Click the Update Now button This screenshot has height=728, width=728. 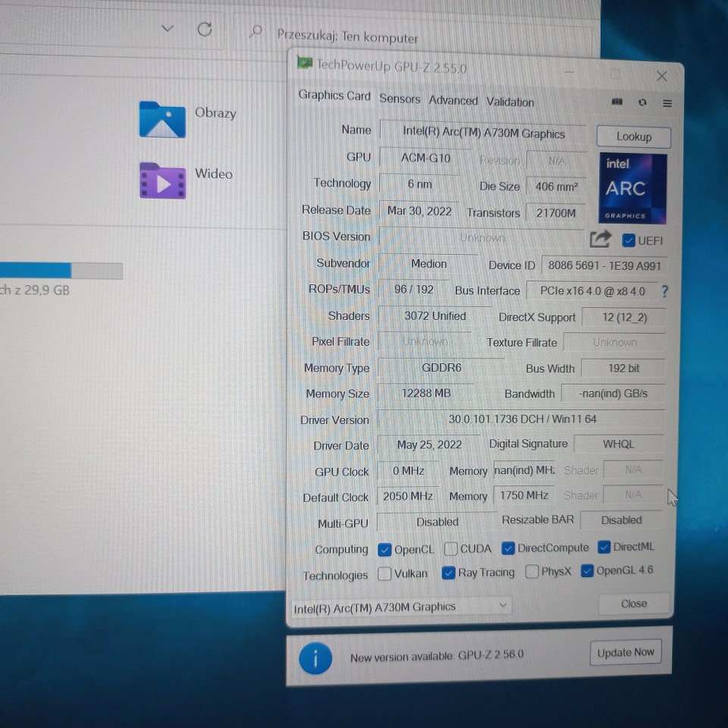click(x=626, y=653)
